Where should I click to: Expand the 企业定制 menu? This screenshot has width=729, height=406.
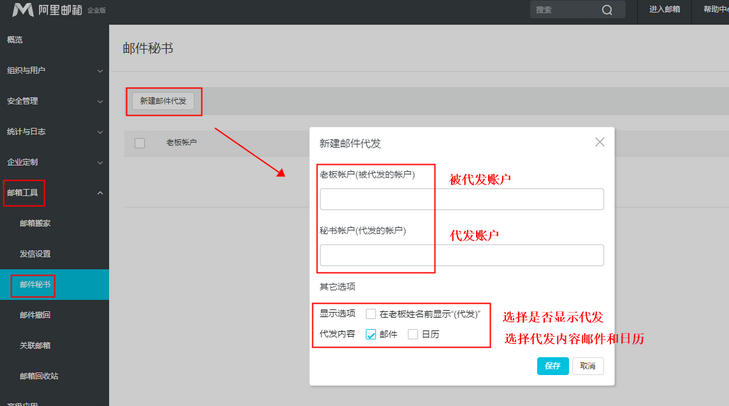click(54, 162)
